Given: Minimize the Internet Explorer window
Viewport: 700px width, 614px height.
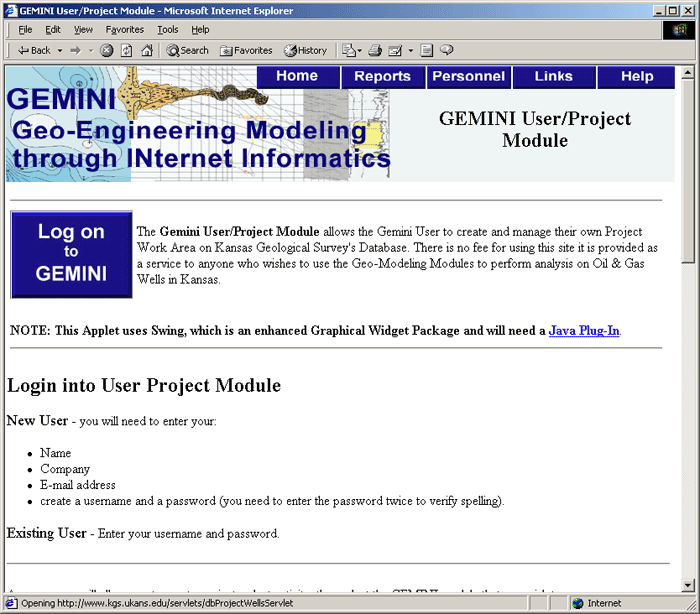Looking at the screenshot, I should coord(659,11).
